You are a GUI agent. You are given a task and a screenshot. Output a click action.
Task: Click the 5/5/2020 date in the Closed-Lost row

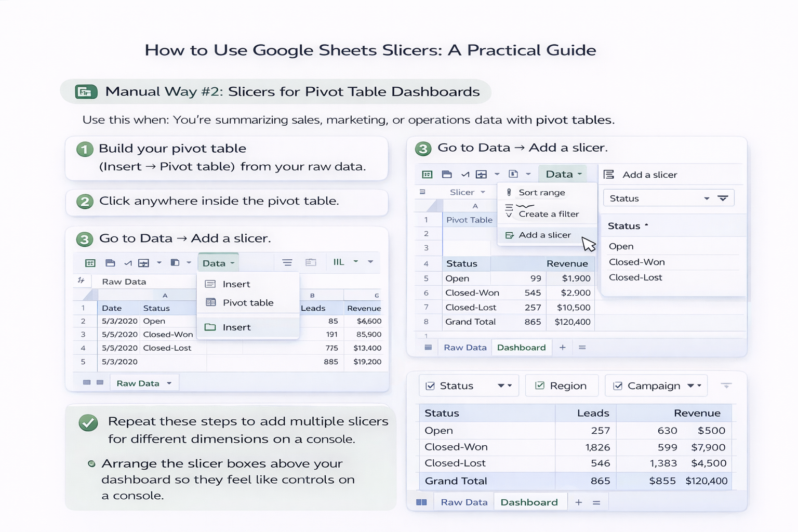(x=119, y=348)
